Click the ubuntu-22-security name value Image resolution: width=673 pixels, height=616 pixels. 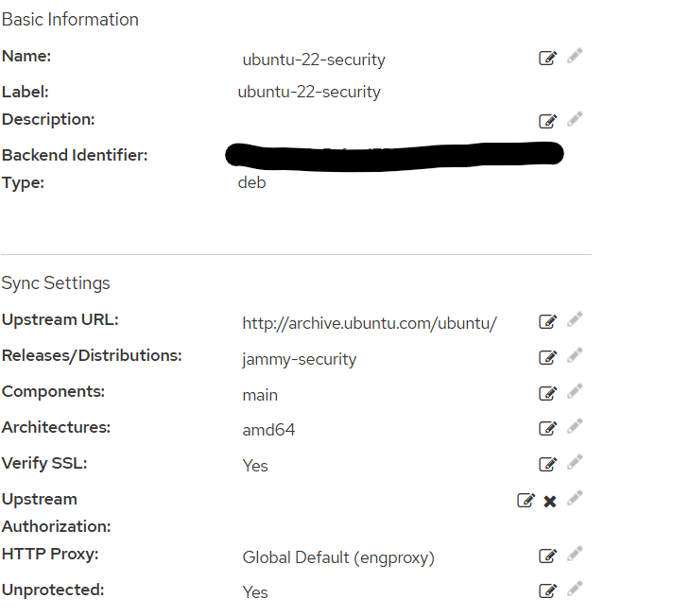click(x=314, y=60)
